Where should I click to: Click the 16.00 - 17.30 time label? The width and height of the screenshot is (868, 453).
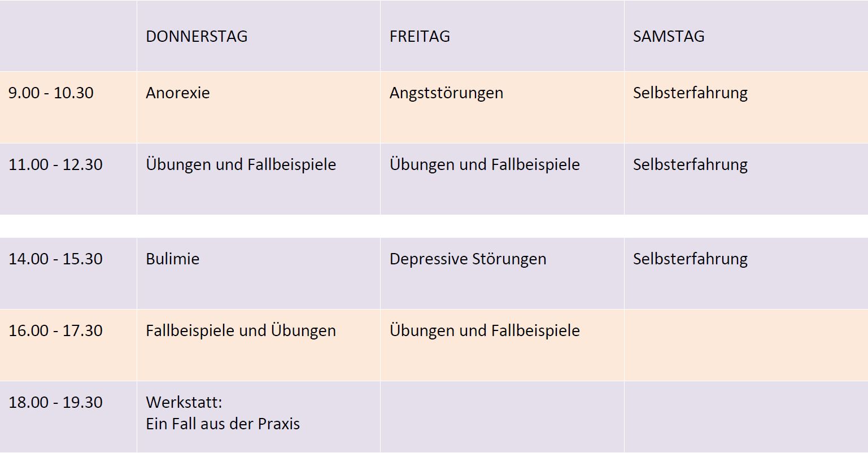click(x=55, y=330)
